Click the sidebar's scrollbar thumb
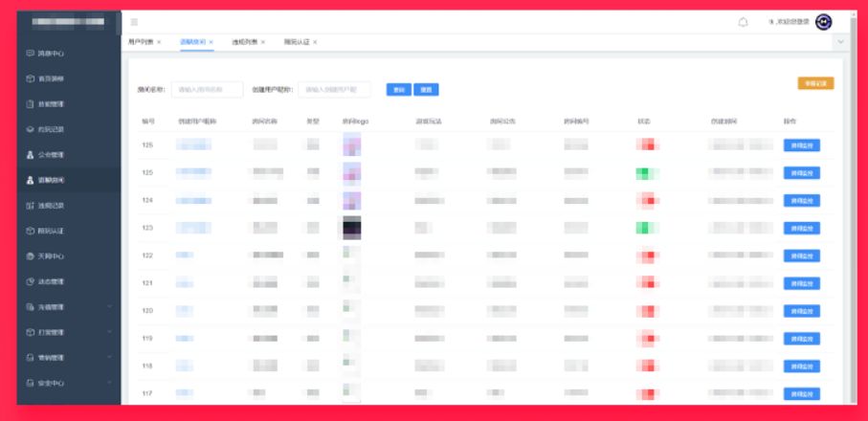Screen dimensions: 868x421 (x=119, y=23)
